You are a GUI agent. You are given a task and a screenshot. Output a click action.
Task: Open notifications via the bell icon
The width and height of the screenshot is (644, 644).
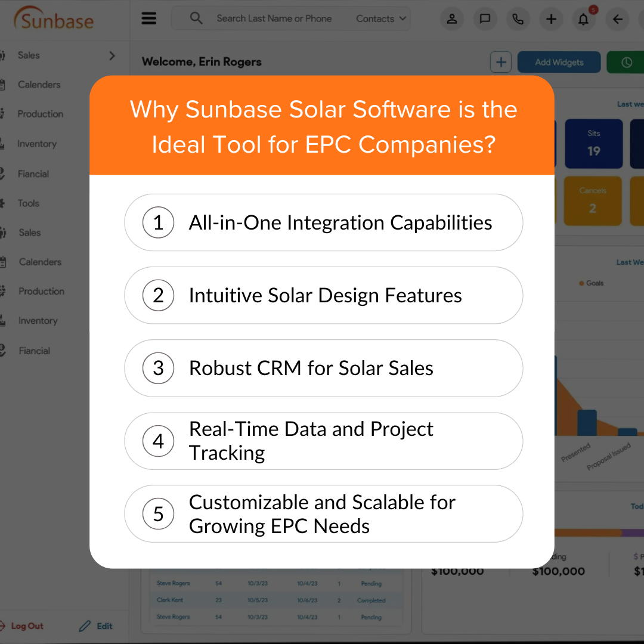[x=584, y=18]
